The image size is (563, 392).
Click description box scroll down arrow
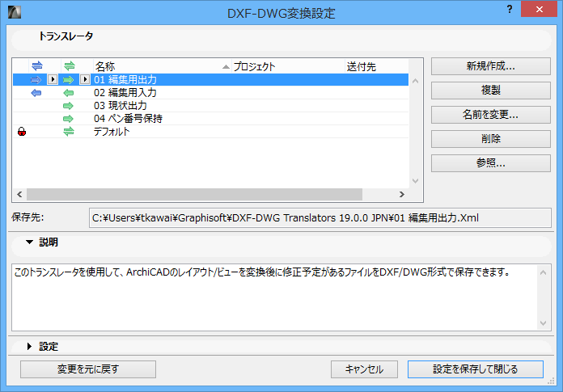point(544,323)
